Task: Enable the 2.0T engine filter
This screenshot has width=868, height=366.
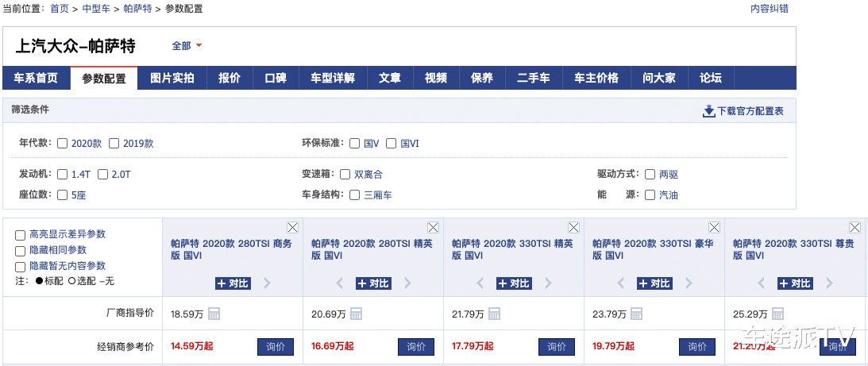Action: [x=102, y=175]
